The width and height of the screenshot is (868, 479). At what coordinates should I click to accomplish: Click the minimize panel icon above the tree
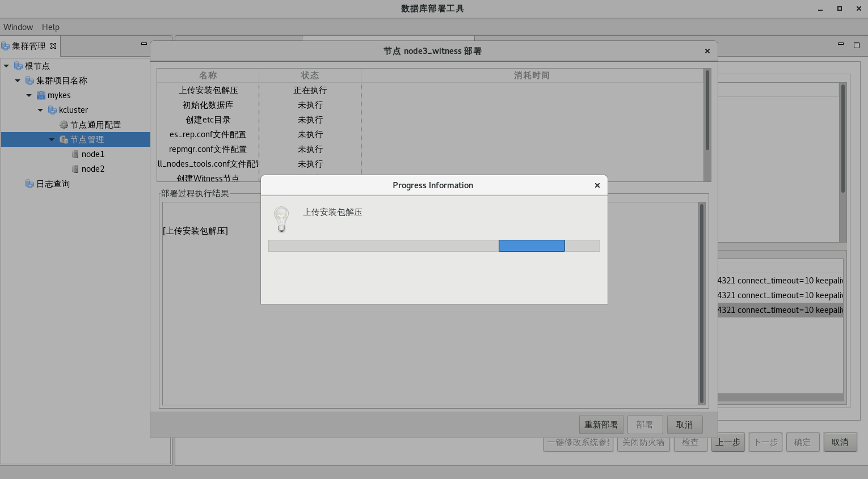click(145, 43)
